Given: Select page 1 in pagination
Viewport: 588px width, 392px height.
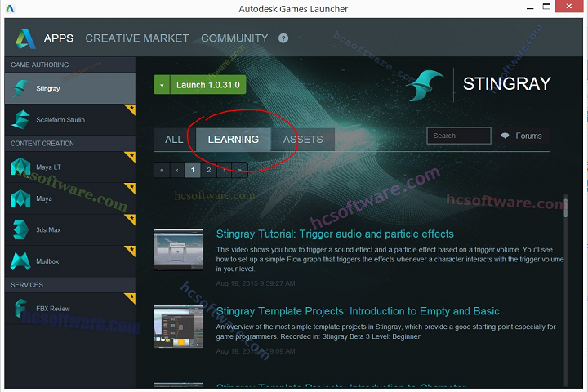Looking at the screenshot, I should 193,170.
